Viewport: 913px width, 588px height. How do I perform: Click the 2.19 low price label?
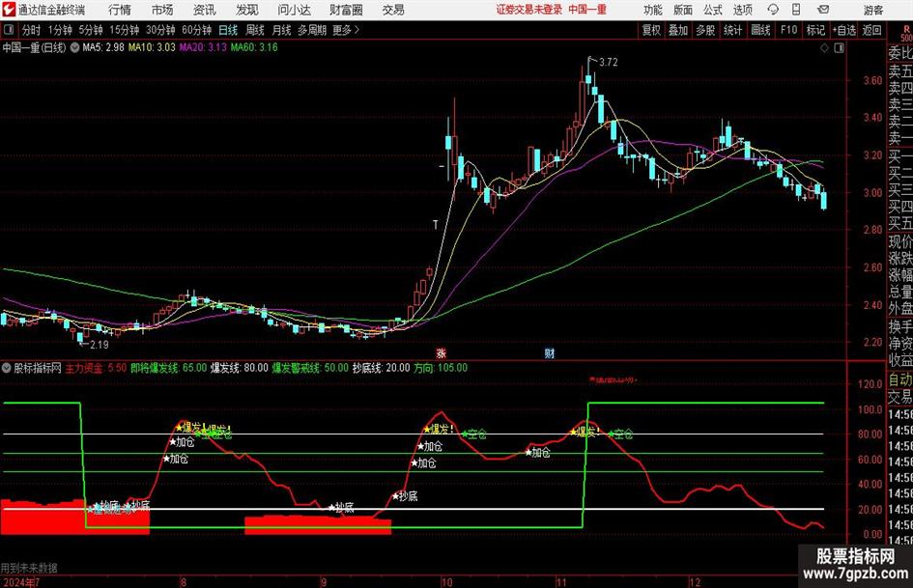point(99,345)
